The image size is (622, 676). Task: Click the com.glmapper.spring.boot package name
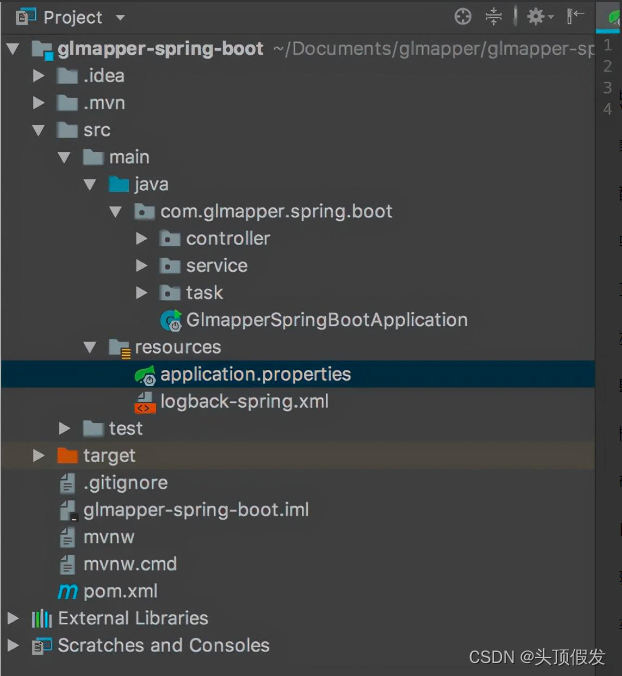pyautogui.click(x=276, y=212)
